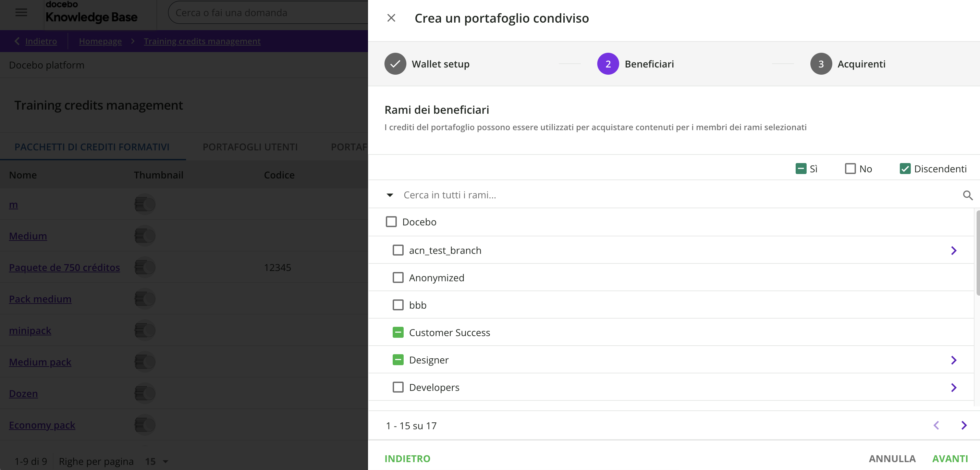Open the branch search dropdown arrow

(x=390, y=195)
